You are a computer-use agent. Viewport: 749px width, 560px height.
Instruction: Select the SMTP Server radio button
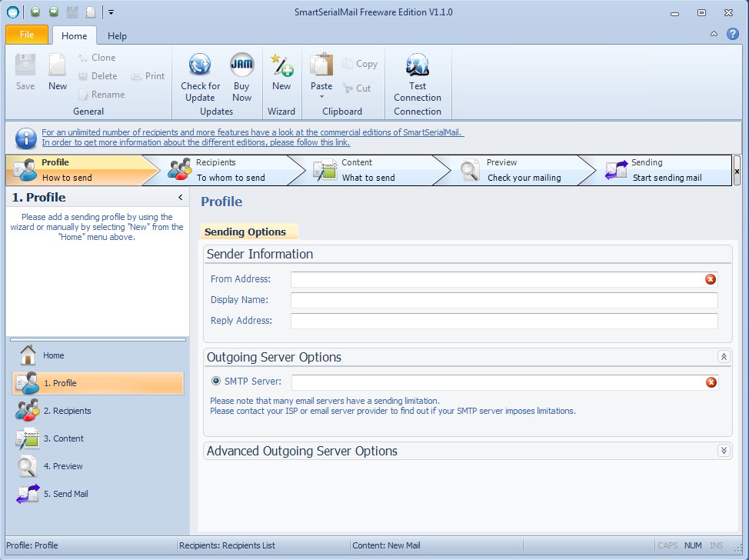coord(216,382)
